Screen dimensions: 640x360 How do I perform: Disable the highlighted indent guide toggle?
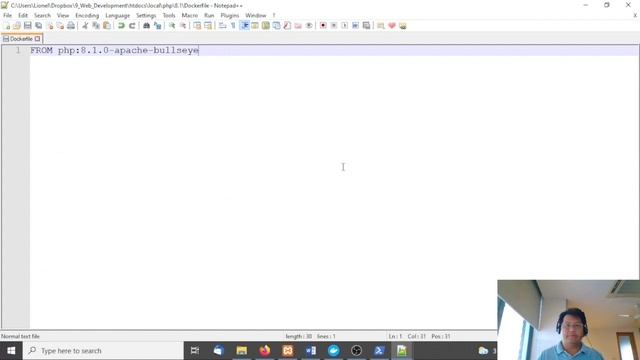244,26
